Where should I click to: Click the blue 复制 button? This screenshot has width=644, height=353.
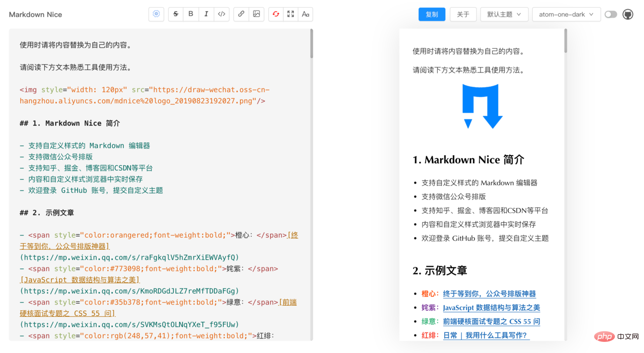point(432,15)
